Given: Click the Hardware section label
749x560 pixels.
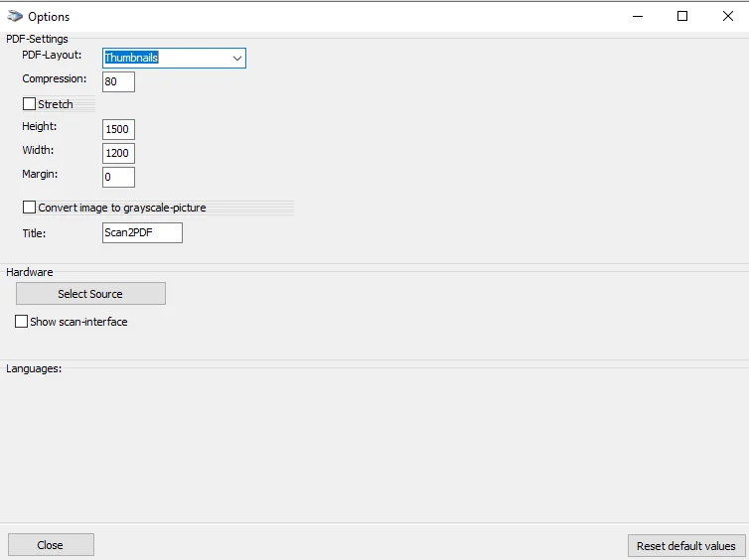Looking at the screenshot, I should coord(30,272).
